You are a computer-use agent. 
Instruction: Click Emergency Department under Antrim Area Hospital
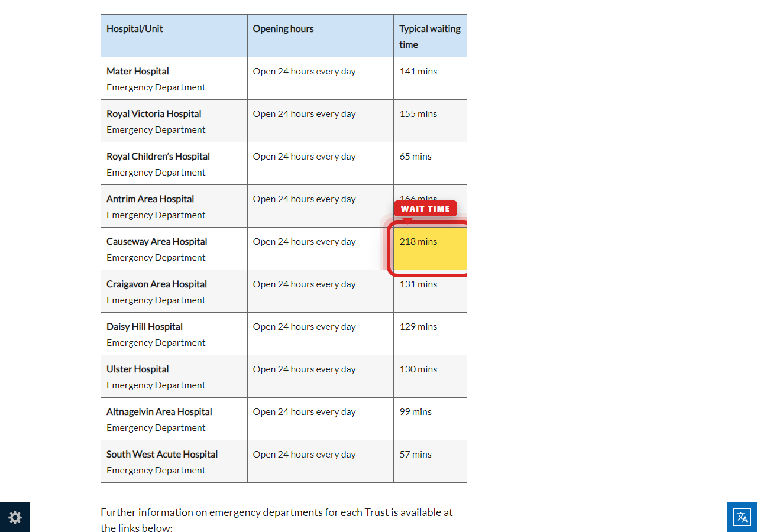(156, 215)
